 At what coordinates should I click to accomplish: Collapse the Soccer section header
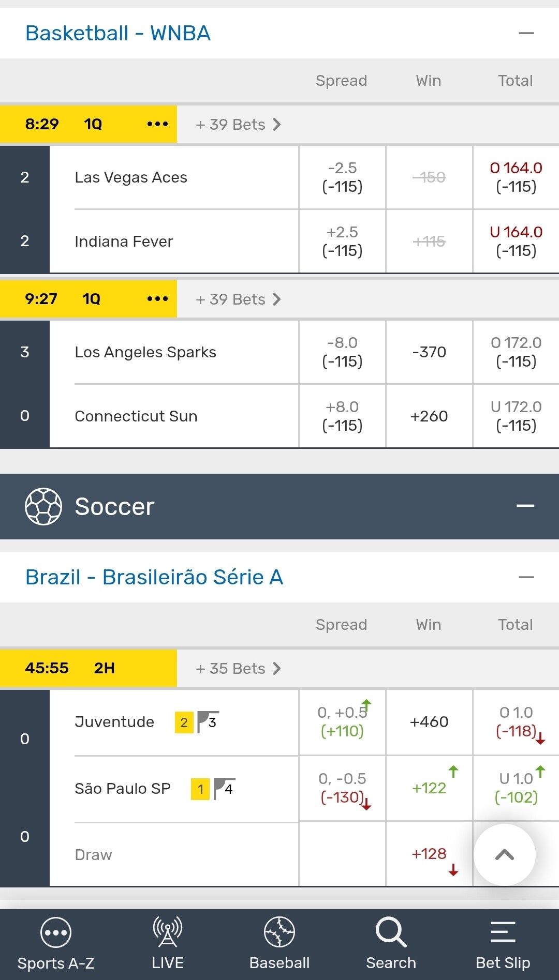pyautogui.click(x=525, y=506)
